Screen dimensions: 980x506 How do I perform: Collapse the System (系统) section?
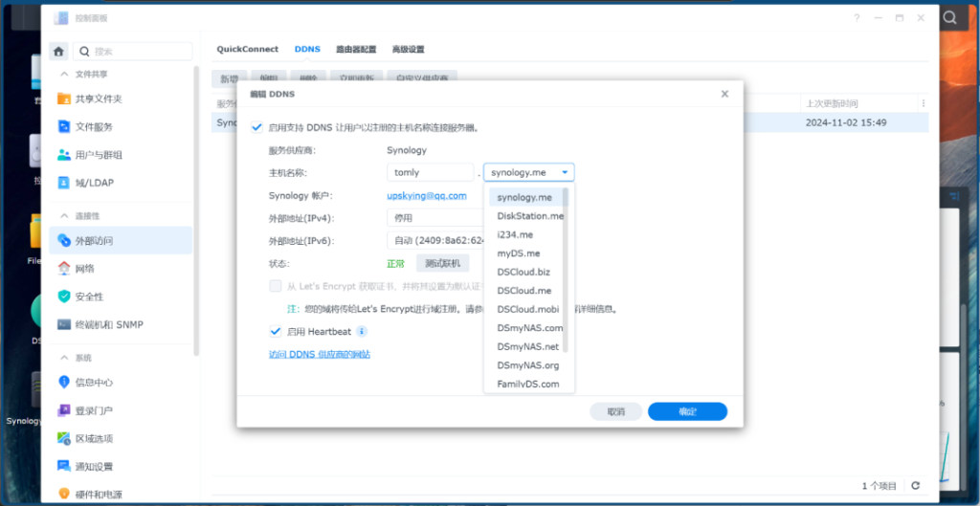63,358
